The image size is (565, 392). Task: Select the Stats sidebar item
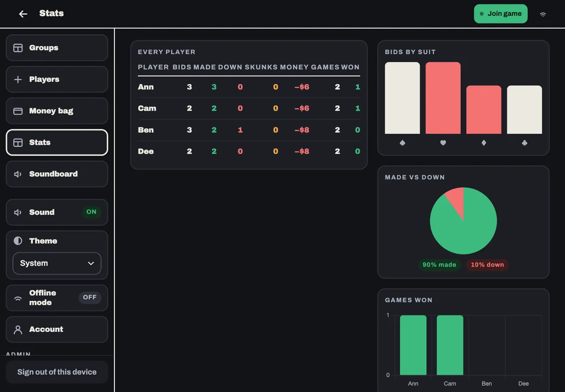tap(57, 142)
